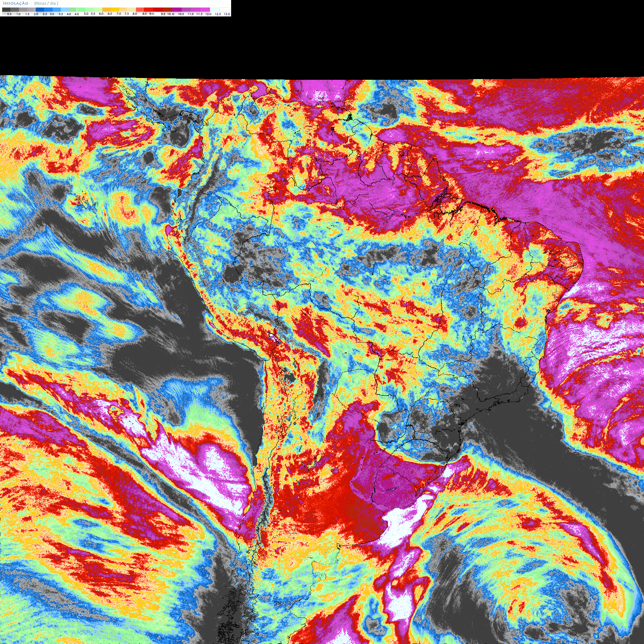Click the '9.5' legend value
644x644 pixels.
pos(163,14)
